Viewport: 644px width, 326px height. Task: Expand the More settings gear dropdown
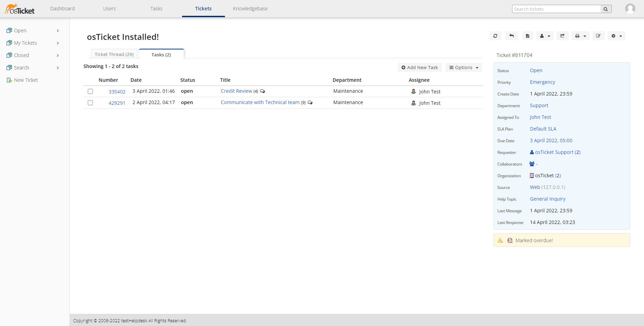coord(620,36)
